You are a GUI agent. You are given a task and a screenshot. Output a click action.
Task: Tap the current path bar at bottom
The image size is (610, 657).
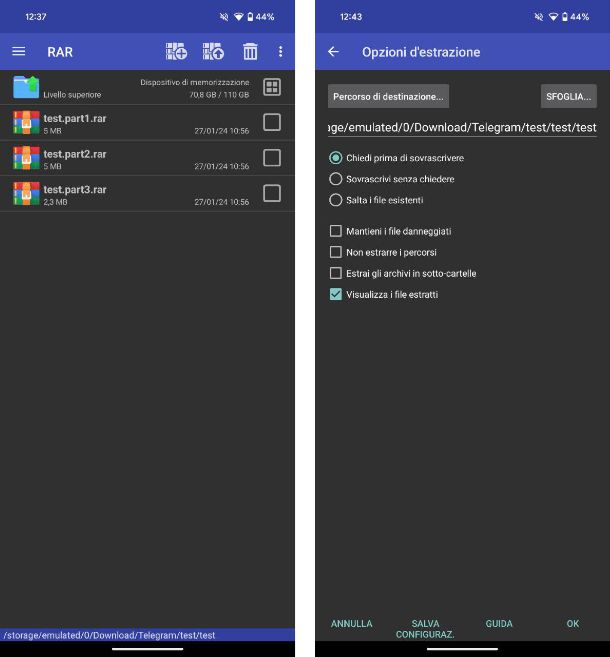(147, 635)
